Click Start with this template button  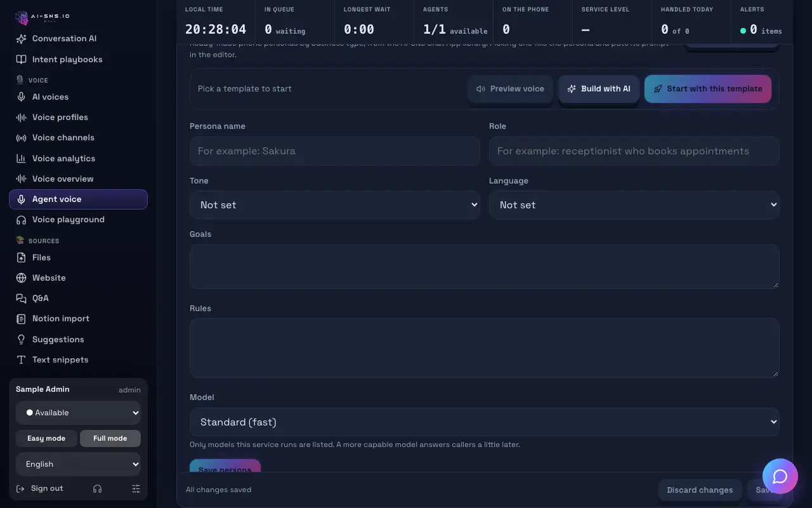(708, 89)
